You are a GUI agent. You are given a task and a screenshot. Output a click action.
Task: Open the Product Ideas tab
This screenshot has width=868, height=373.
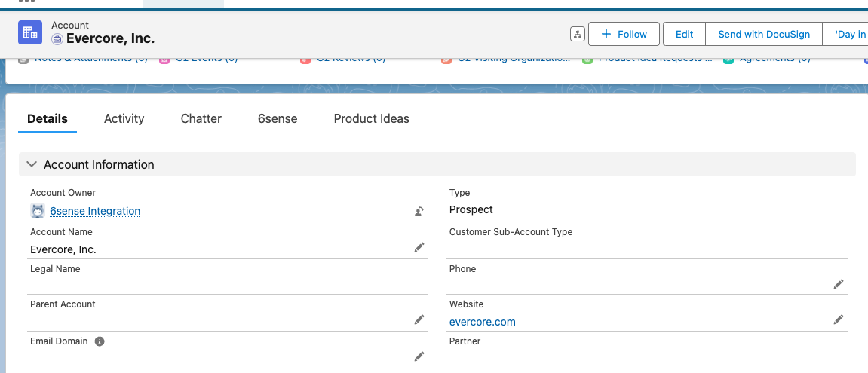click(372, 118)
